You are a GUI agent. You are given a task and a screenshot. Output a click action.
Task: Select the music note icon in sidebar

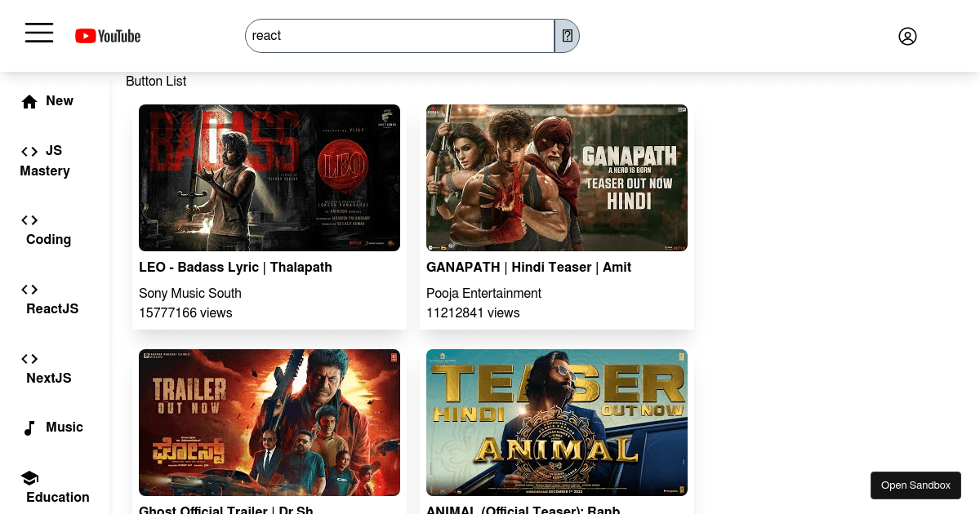(x=29, y=428)
